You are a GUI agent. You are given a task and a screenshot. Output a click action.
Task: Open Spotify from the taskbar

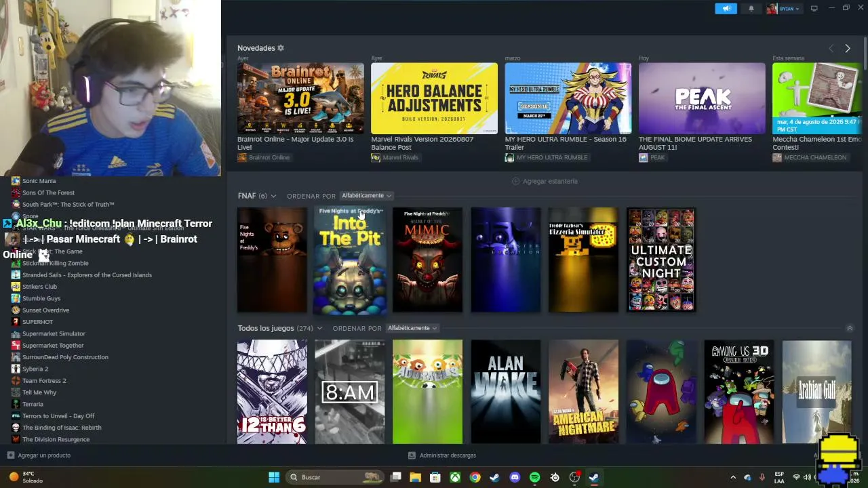coord(534,477)
